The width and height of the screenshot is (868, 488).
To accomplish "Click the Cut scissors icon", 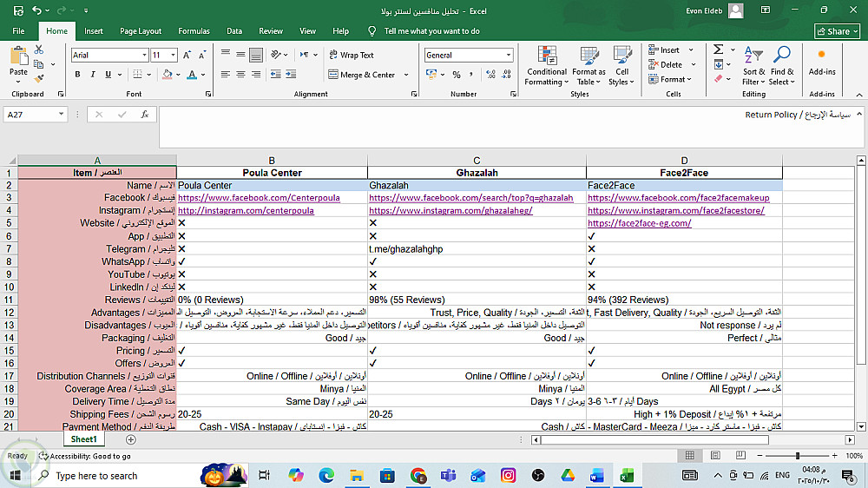I will pos(39,49).
